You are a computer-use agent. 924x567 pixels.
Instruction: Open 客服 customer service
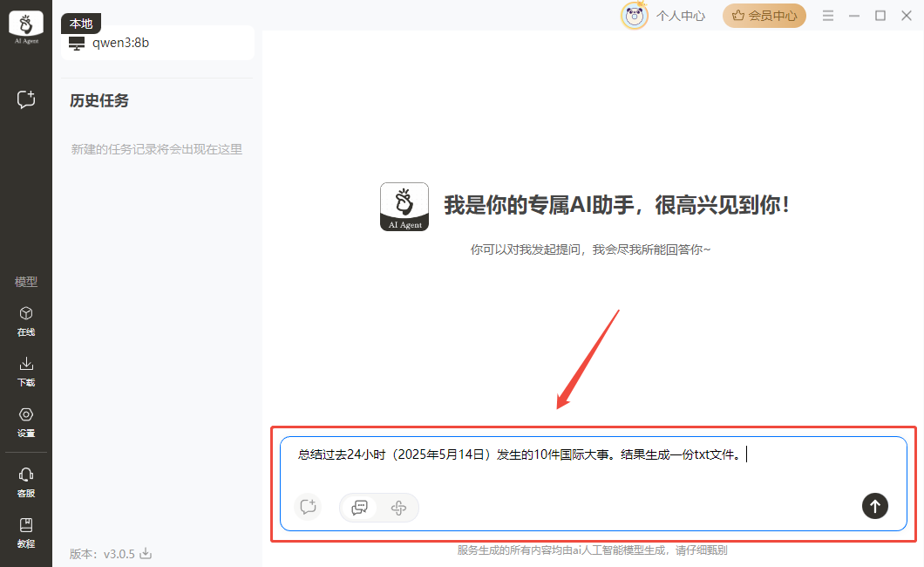click(x=26, y=481)
